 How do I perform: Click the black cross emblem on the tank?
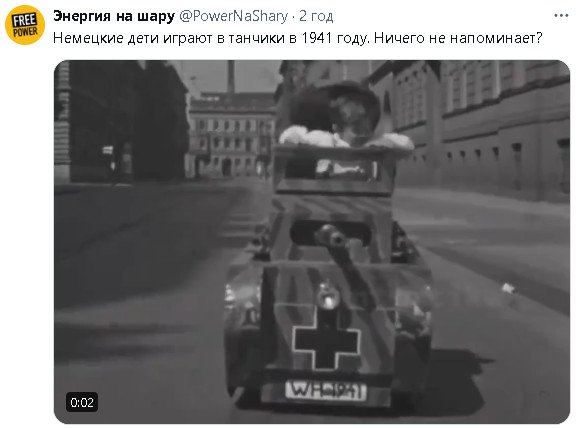(326, 342)
